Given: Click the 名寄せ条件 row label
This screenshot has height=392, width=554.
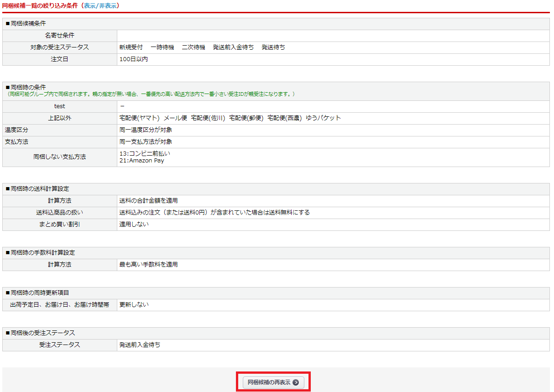Looking at the screenshot, I should (59, 36).
